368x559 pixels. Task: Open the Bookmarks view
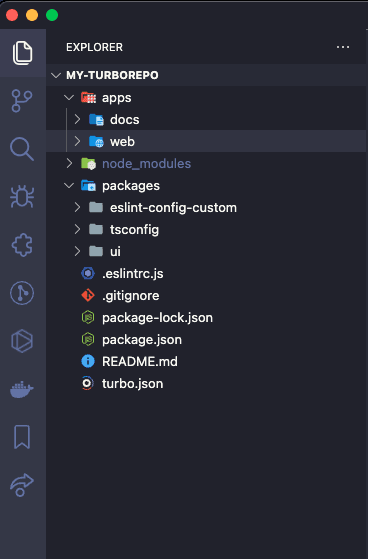(22, 437)
